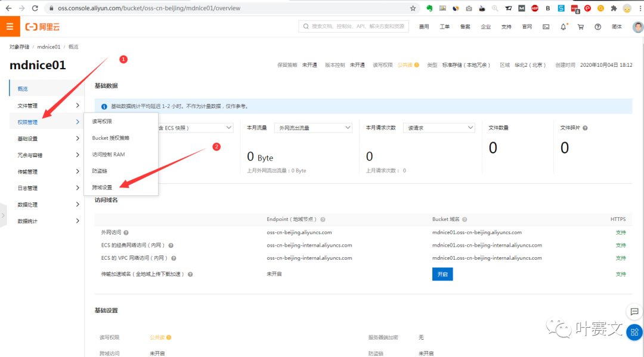The width and height of the screenshot is (644, 357).
Task: Expand the collapsed left side panel handle
Action: tap(3, 215)
